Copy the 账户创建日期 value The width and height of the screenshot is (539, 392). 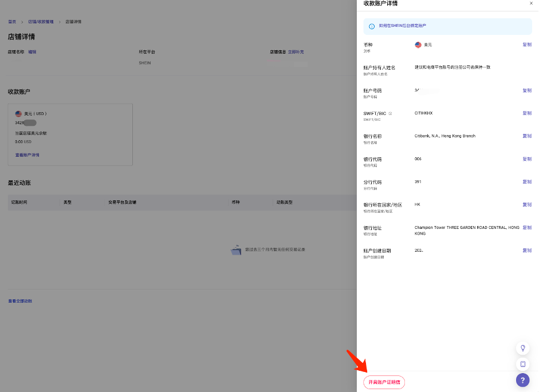[x=526, y=251]
